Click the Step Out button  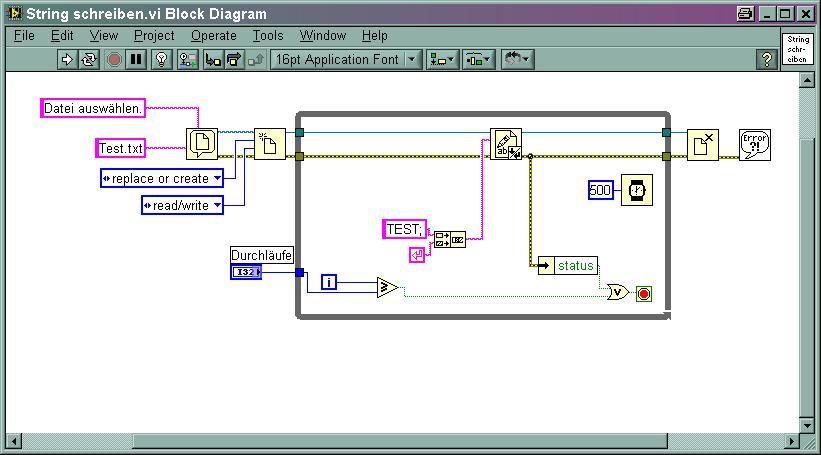(255, 60)
